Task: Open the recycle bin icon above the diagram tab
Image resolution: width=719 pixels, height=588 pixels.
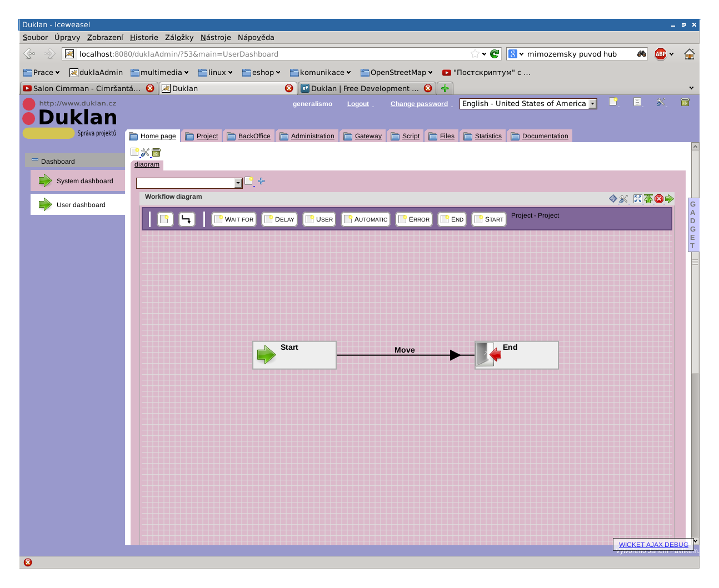Action: click(155, 152)
